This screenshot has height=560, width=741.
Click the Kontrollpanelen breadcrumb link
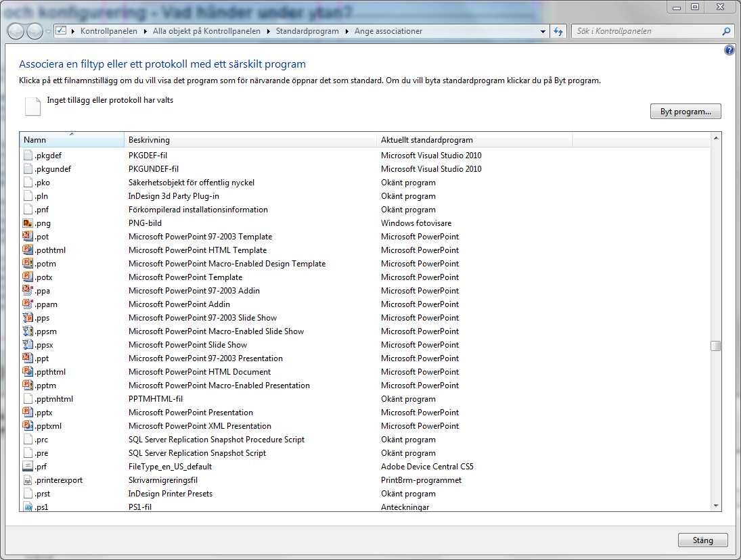[108, 31]
